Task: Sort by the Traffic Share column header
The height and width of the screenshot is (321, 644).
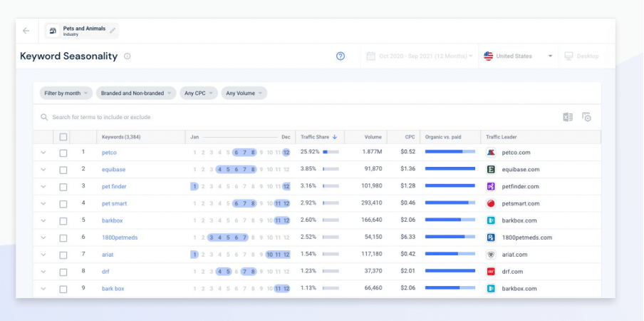Action: coord(315,137)
